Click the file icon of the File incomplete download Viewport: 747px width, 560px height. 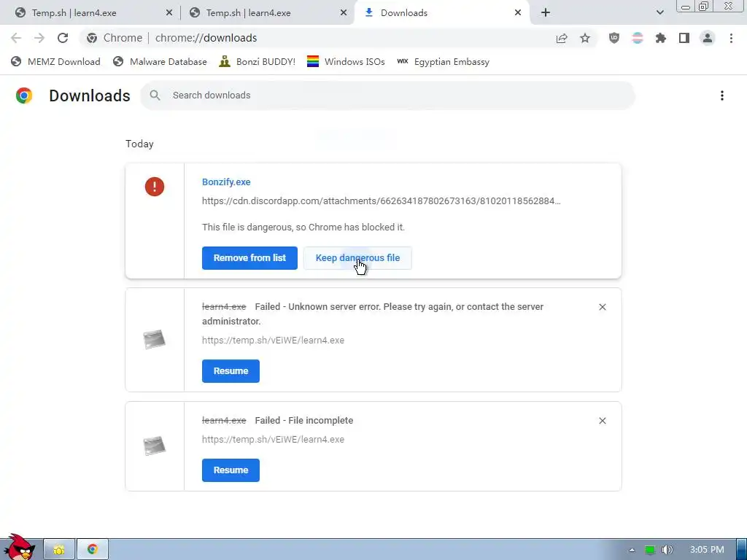click(x=155, y=446)
